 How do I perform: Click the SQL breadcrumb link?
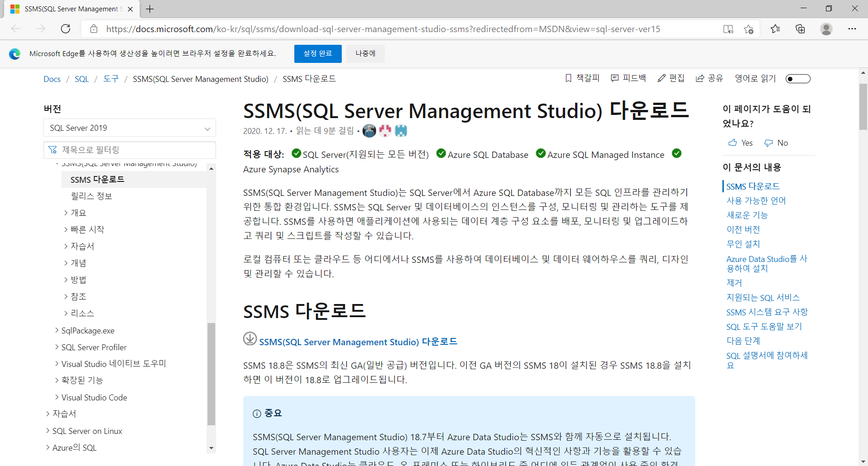[82, 79]
